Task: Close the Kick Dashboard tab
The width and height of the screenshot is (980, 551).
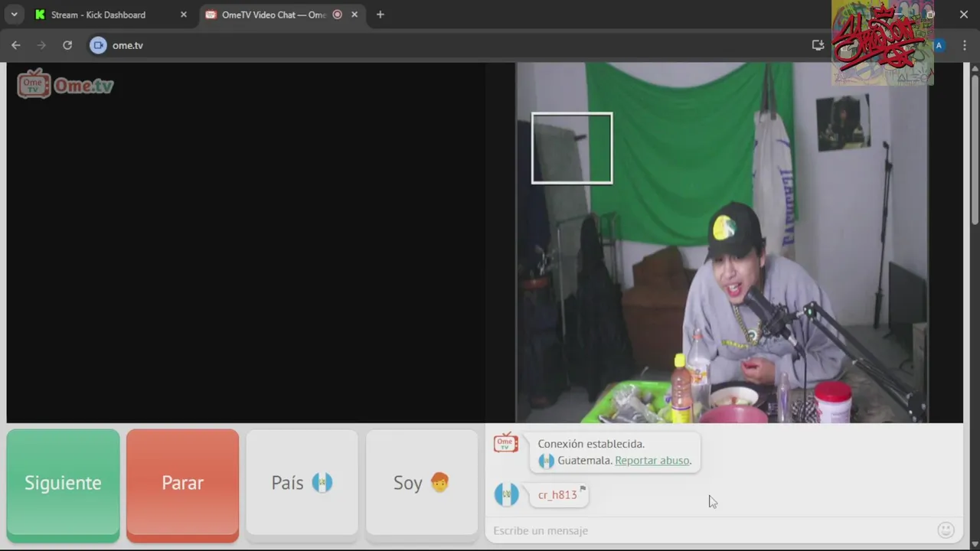Action: coord(184,15)
